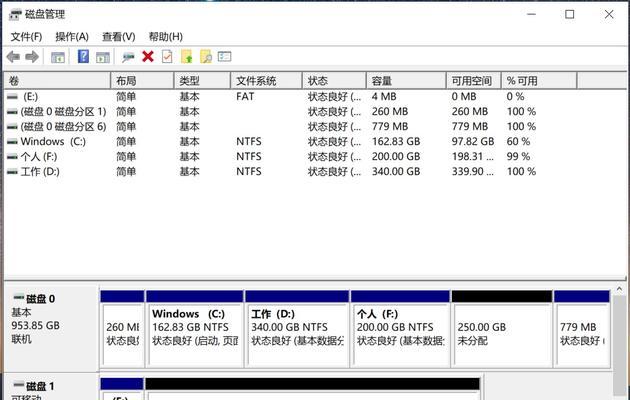Screen dimensions: 630x400
Task: Sort by the 卷 column header
Action: pyautogui.click(x=57, y=81)
